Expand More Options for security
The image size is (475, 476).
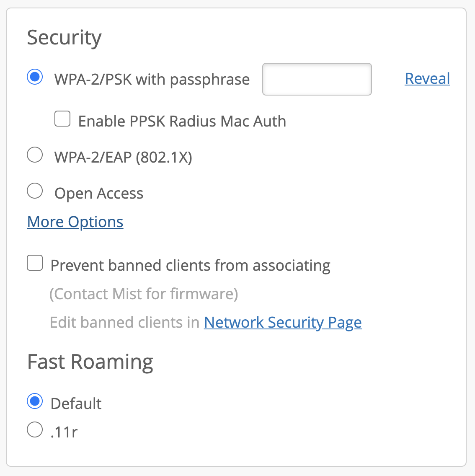(75, 222)
